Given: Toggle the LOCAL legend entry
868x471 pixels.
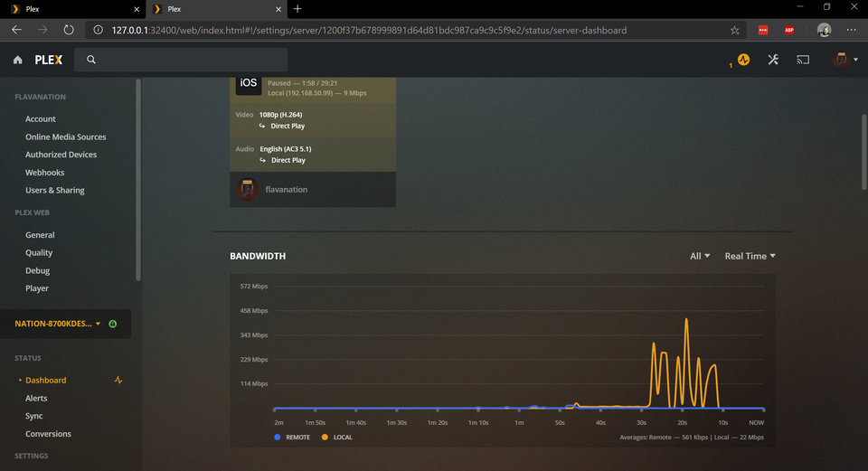Looking at the screenshot, I should point(336,438).
